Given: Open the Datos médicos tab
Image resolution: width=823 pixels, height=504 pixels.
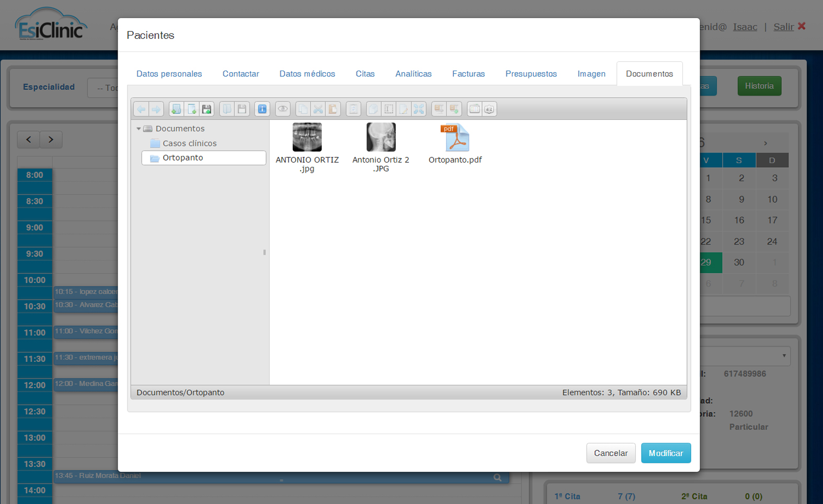Looking at the screenshot, I should 307,74.
